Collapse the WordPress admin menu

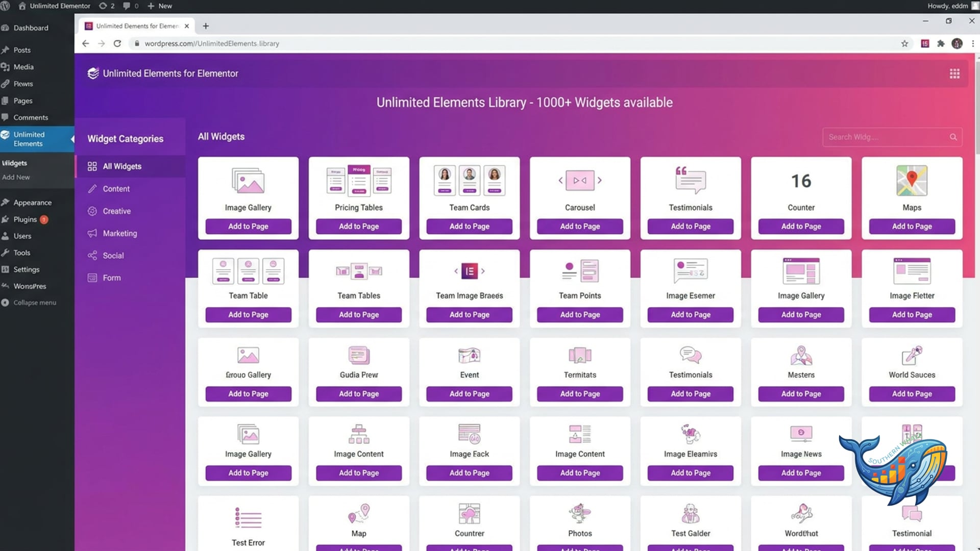(x=29, y=303)
